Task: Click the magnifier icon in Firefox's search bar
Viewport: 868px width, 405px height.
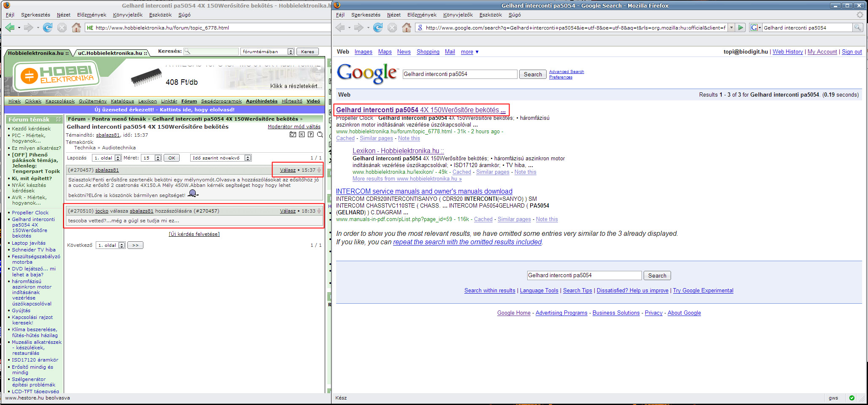Action: tap(857, 28)
